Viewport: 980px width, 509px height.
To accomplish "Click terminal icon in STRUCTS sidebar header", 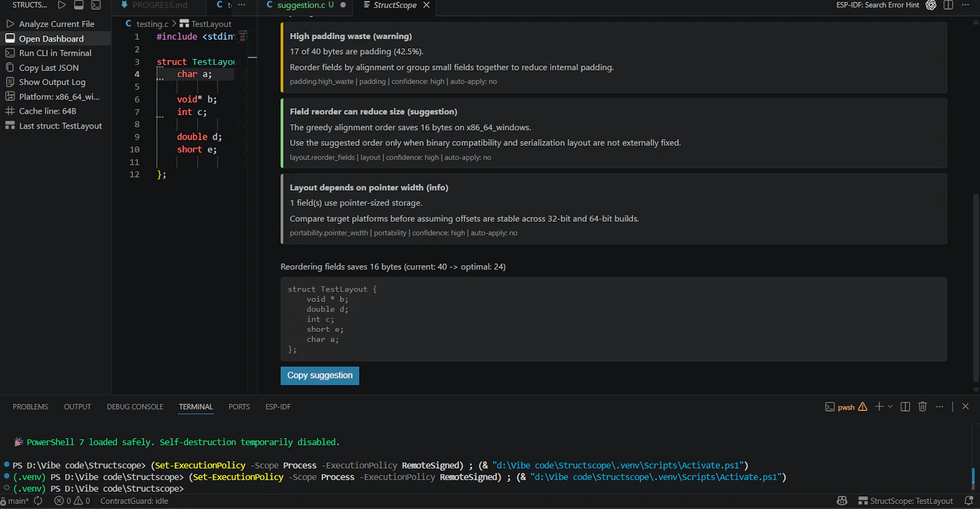I will click(x=96, y=5).
